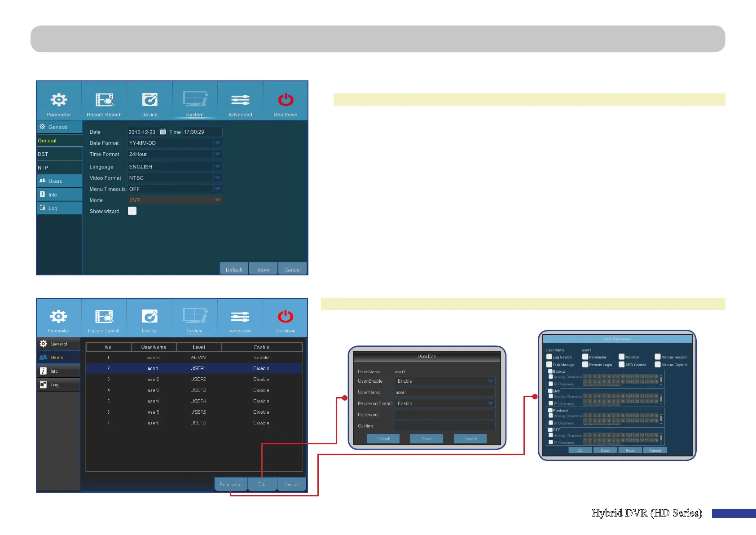The height and width of the screenshot is (535, 756).
Task: Open Parameter gear icon above the user list
Action: pyautogui.click(x=58, y=317)
